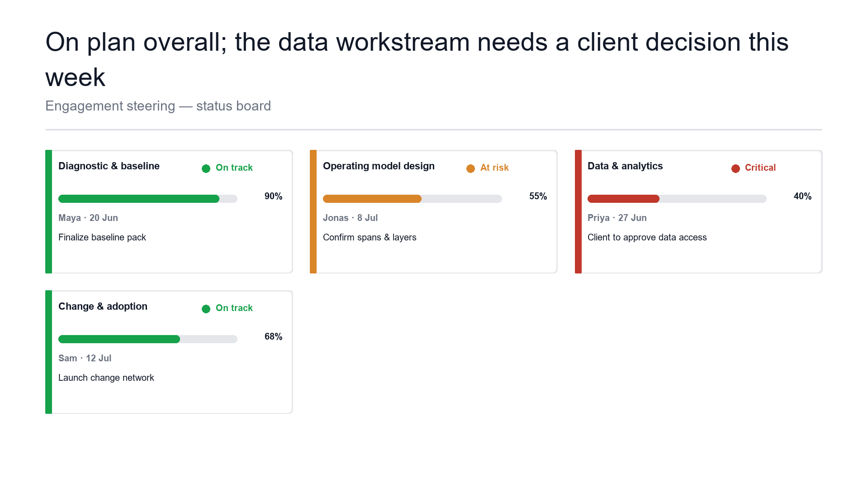
Task: Click the Operating model design progress bar
Action: click(413, 199)
